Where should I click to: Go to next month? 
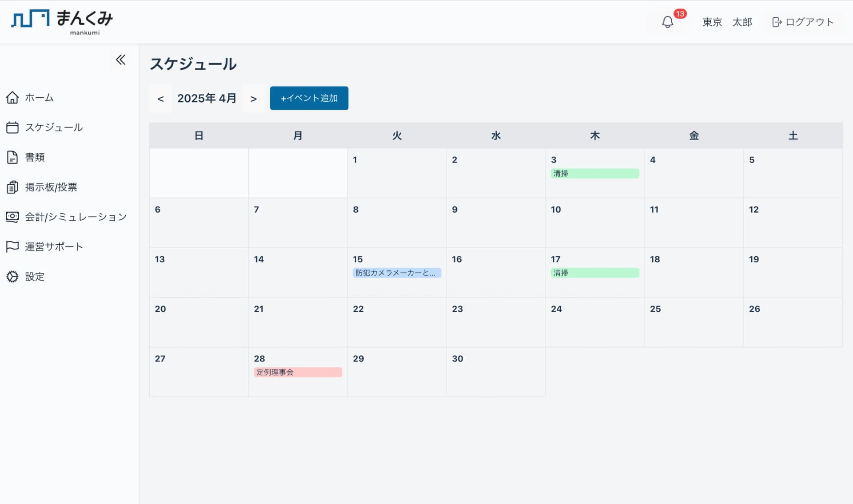[253, 99]
